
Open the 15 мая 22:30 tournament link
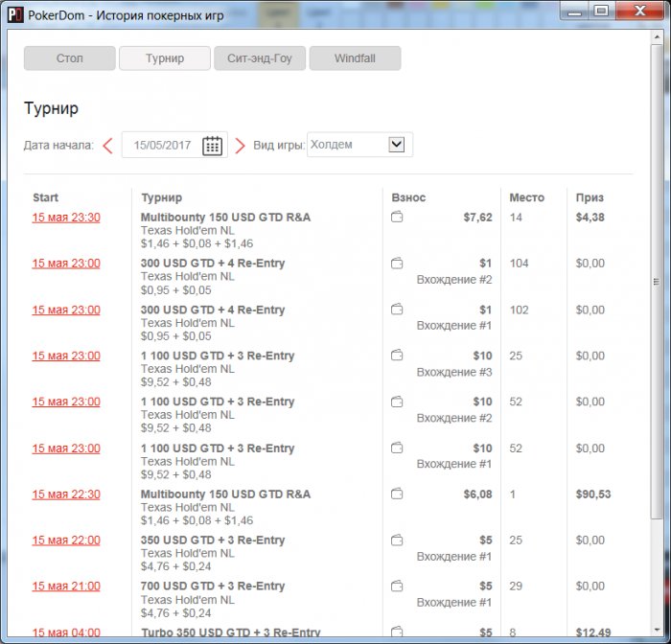pyautogui.click(x=66, y=494)
